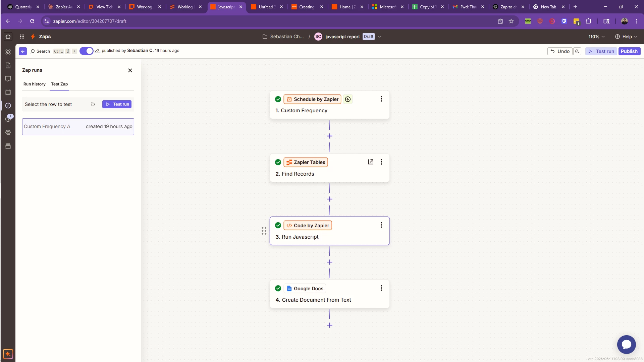The width and height of the screenshot is (644, 362).
Task: Open sidebar Zap runs clock icon
Action: click(8, 106)
